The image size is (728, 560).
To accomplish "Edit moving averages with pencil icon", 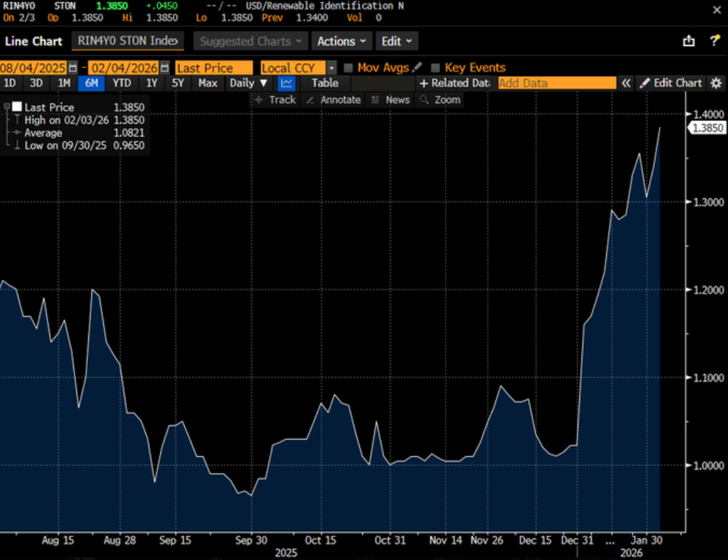I will (x=417, y=67).
